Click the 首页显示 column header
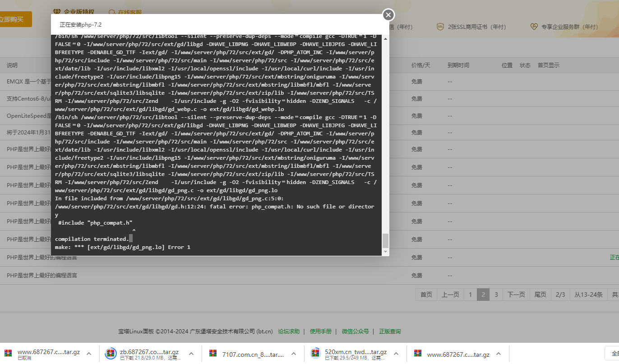The height and width of the screenshot is (364, 619). (549, 65)
